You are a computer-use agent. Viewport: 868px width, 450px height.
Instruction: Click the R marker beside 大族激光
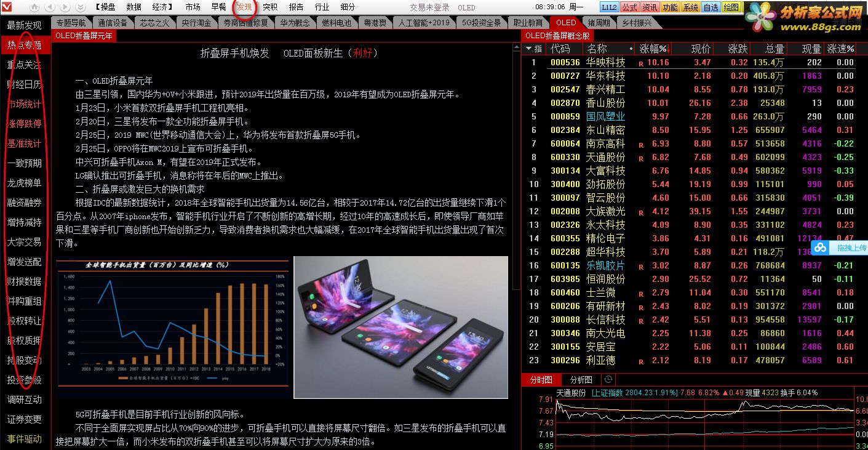(641, 212)
